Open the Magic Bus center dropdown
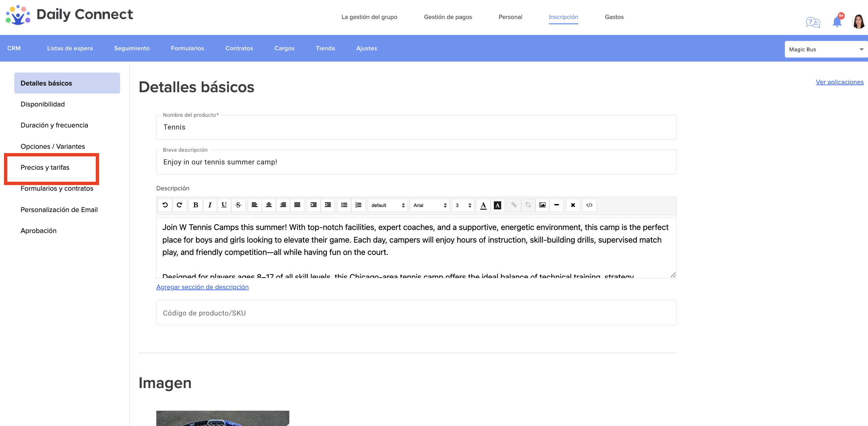The height and width of the screenshot is (426, 868). [826, 49]
